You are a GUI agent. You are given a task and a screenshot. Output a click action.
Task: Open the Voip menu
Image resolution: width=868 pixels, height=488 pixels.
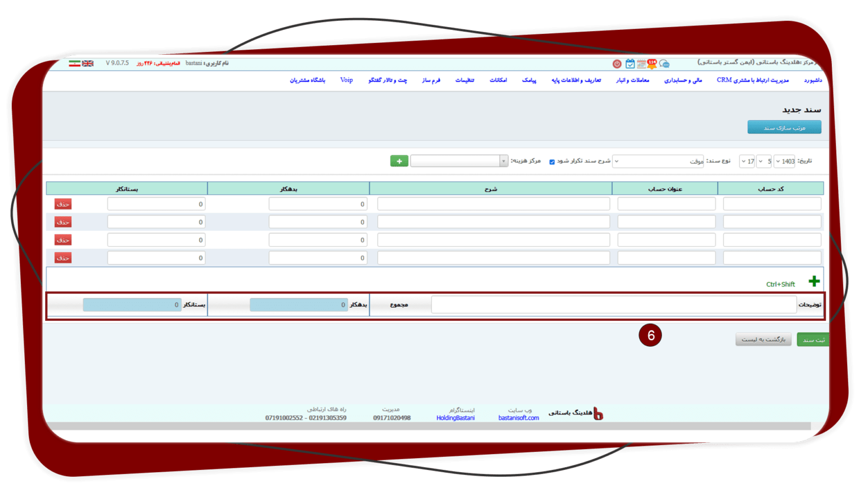click(346, 80)
